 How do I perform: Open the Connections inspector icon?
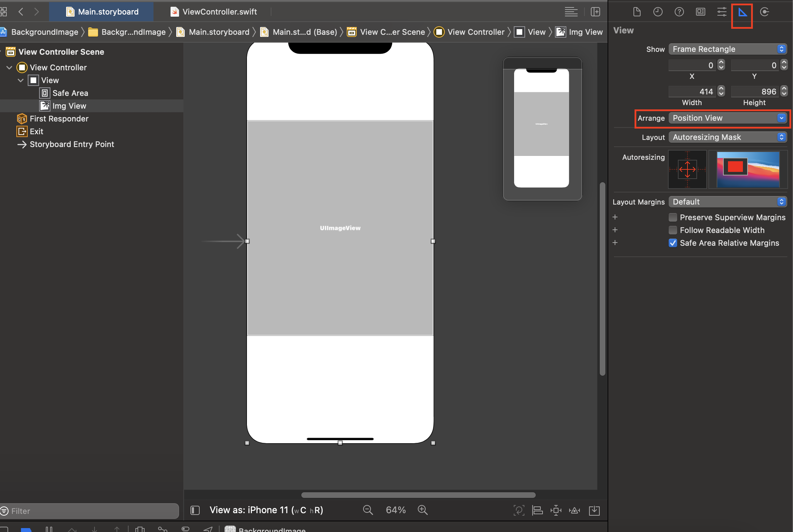764,12
